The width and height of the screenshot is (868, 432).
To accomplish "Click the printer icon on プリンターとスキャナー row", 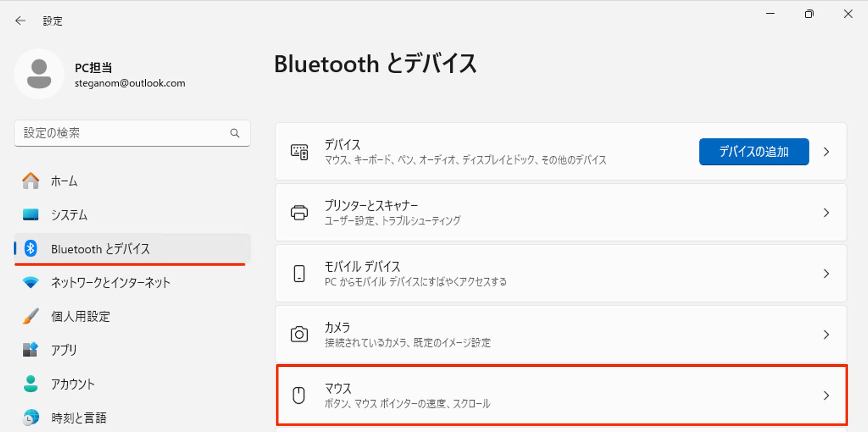I will point(300,212).
